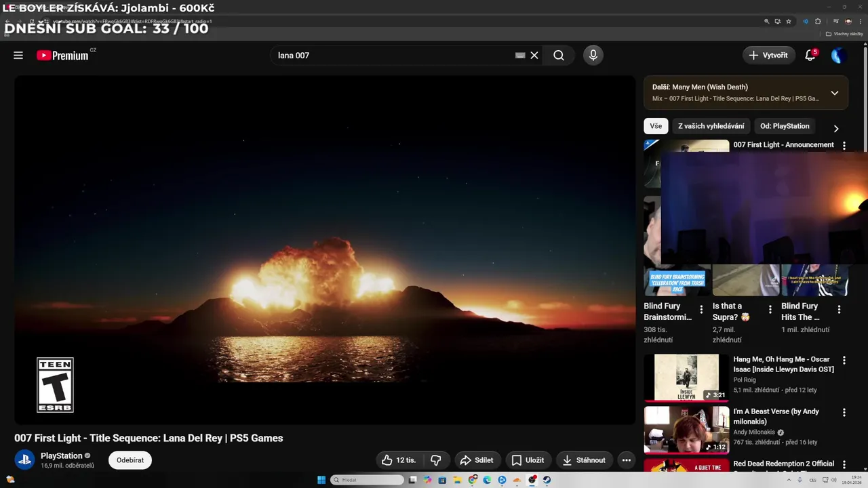Download the video with Stáhnout
The height and width of the screenshot is (488, 868).
(x=584, y=460)
